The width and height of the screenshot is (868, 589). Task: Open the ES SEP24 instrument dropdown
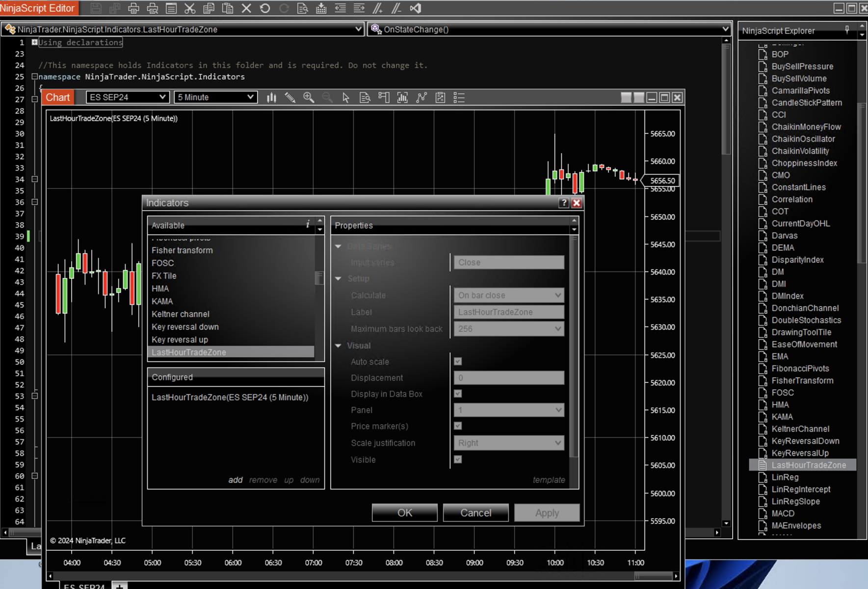tap(128, 97)
